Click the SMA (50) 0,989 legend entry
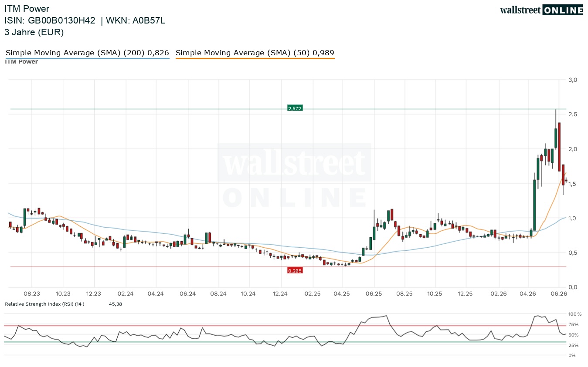588x367 pixels. pos(255,53)
